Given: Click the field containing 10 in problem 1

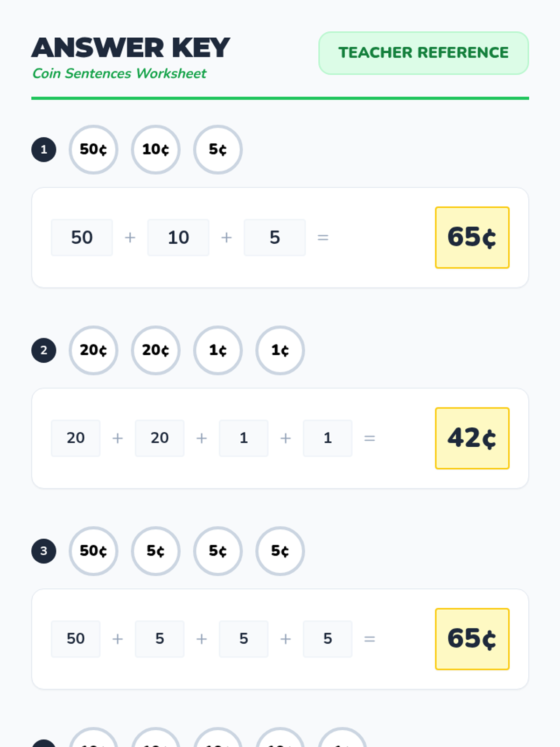Looking at the screenshot, I should point(178,237).
